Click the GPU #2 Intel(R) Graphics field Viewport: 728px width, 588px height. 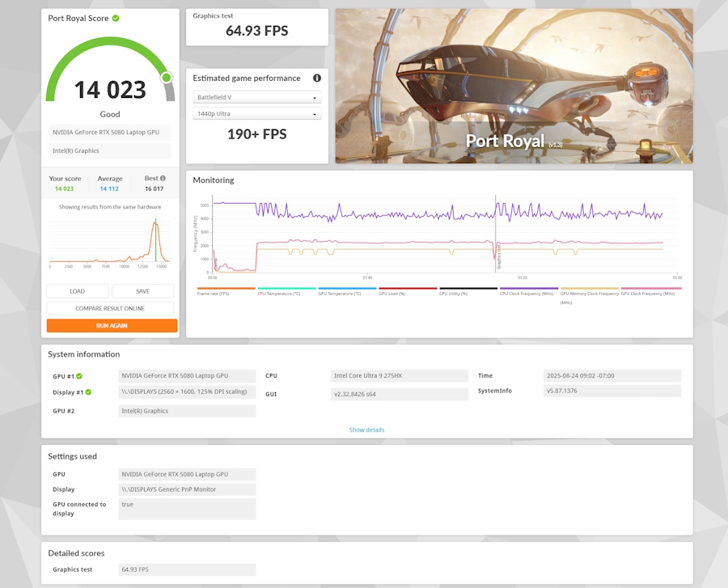187,411
